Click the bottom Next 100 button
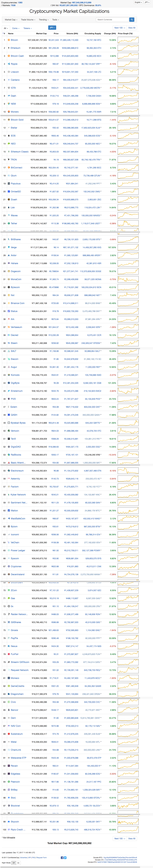This screenshot has width=153, height=868. 120,838
